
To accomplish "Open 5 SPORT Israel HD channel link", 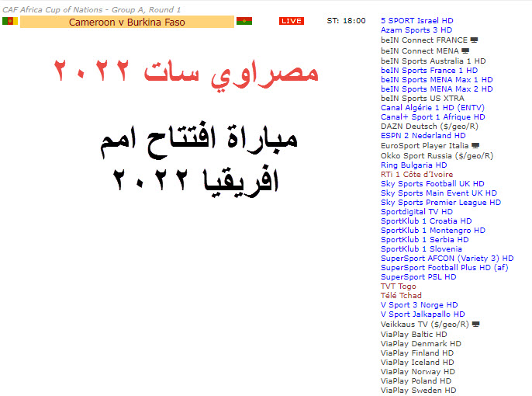I will point(417,21).
